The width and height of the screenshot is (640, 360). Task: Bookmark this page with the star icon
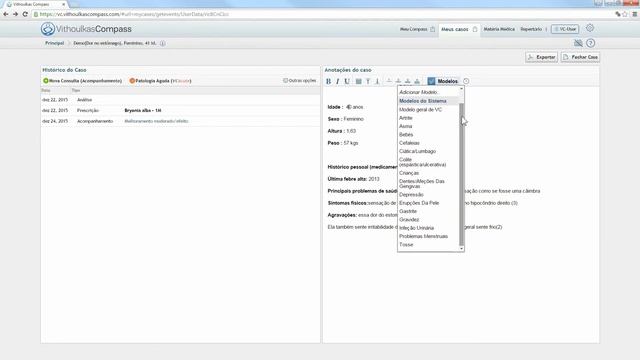pos(625,14)
